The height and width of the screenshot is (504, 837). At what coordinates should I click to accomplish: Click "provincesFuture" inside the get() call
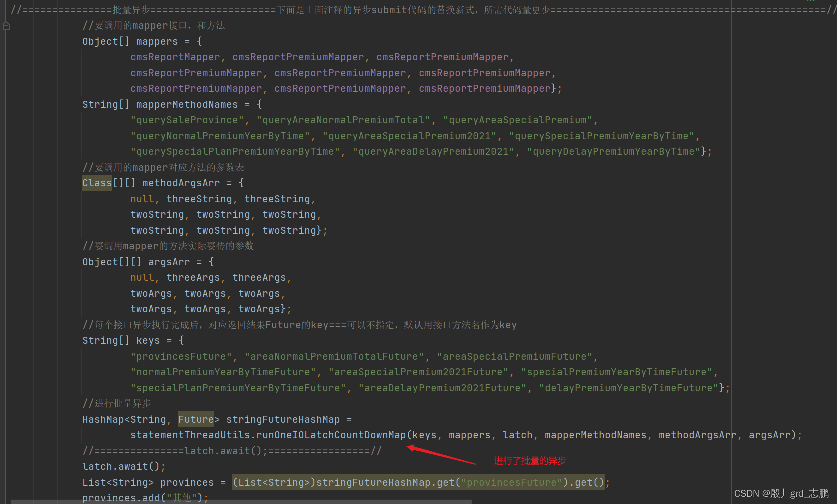coord(512,482)
